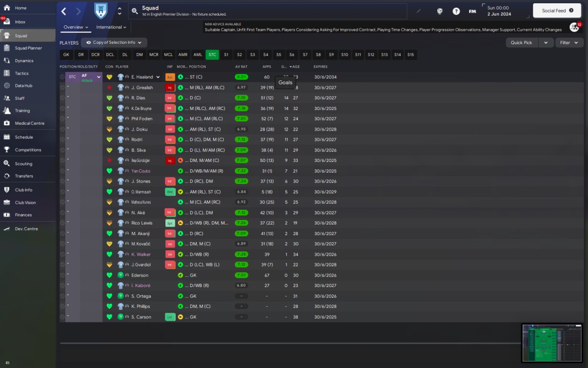Toggle selection circle for Phil Foden
Screen dimensions: 588x368
(62, 119)
